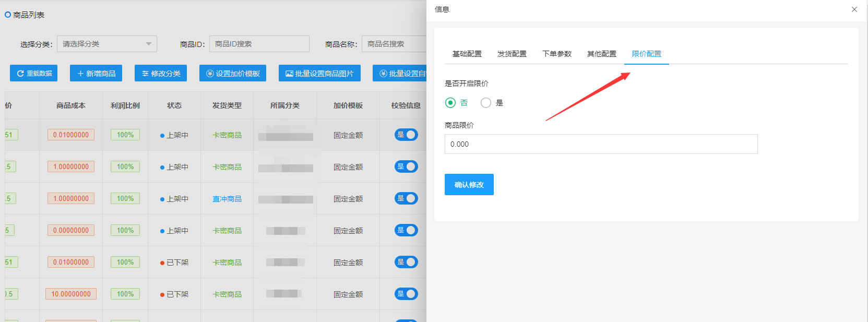Screen dimensions: 868x322
Task: Confirm changes with the 确认修改 button
Action: point(469,185)
